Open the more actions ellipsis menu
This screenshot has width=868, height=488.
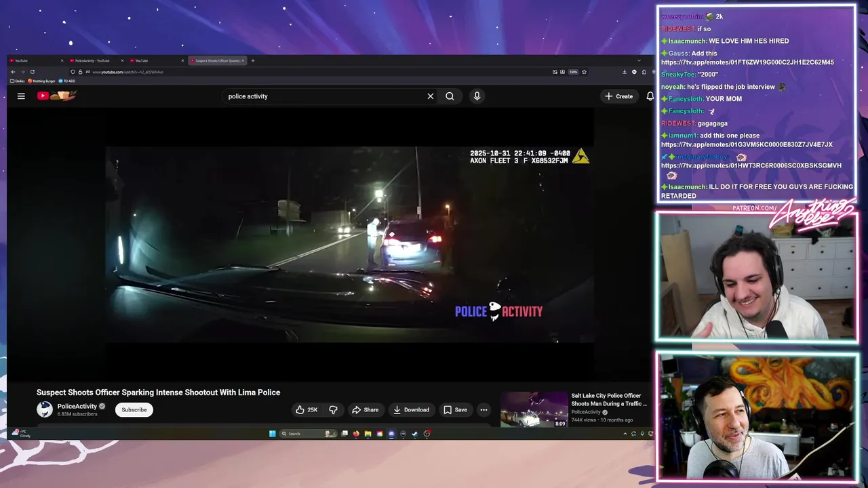click(x=484, y=409)
